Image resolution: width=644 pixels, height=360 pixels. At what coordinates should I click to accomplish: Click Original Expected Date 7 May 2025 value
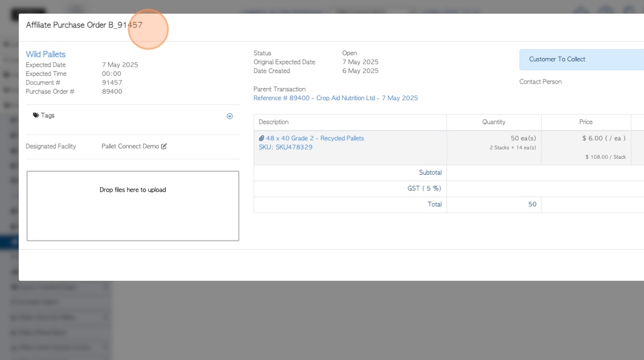coord(361,62)
